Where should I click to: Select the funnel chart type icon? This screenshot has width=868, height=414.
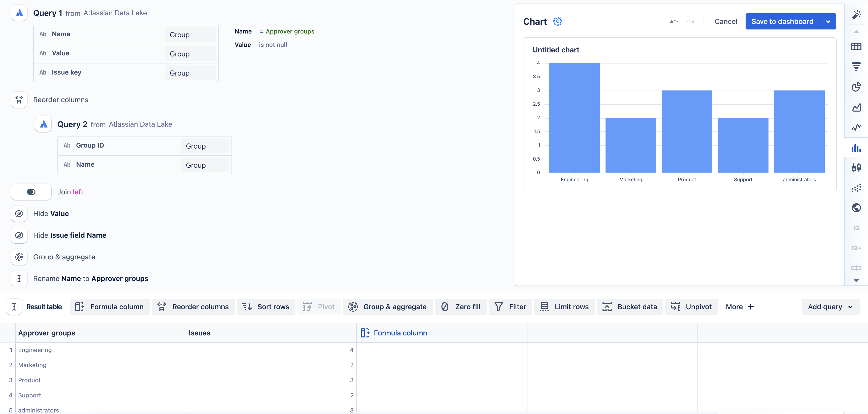[x=856, y=66]
